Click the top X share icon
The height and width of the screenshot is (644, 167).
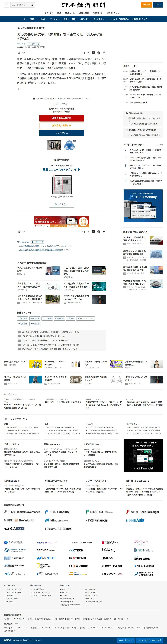94,53
